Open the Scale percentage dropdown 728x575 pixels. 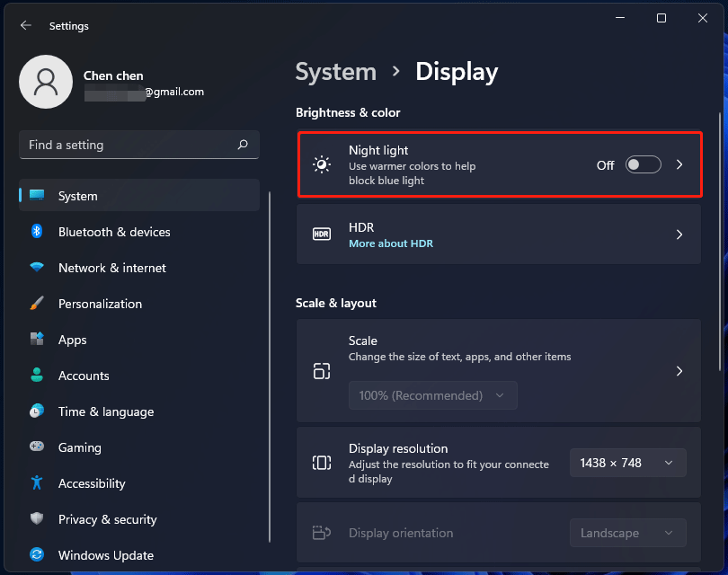pos(432,395)
